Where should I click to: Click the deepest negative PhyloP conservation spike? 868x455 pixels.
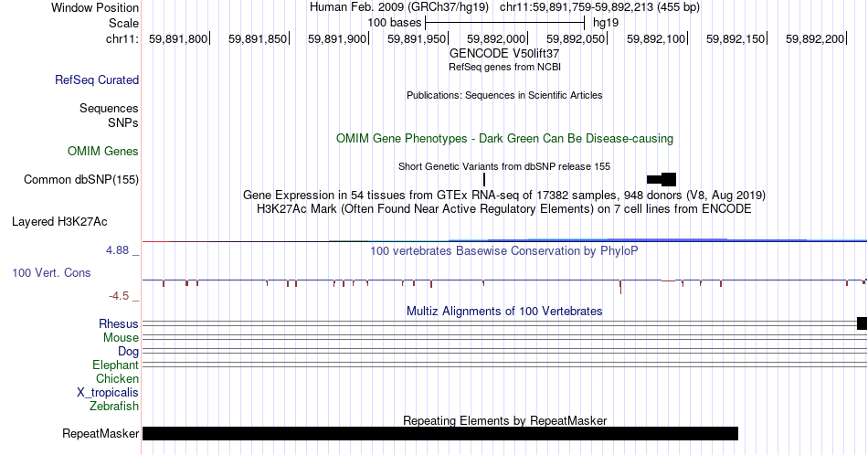620,287
